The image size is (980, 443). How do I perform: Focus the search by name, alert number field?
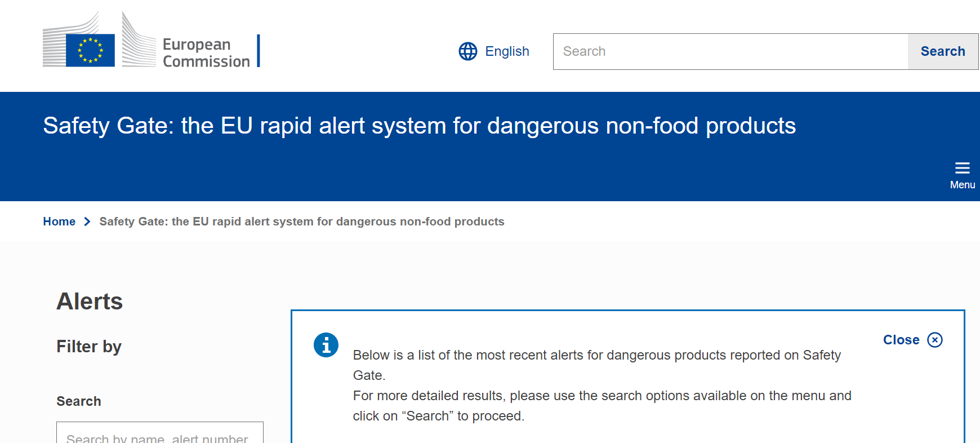(159, 435)
